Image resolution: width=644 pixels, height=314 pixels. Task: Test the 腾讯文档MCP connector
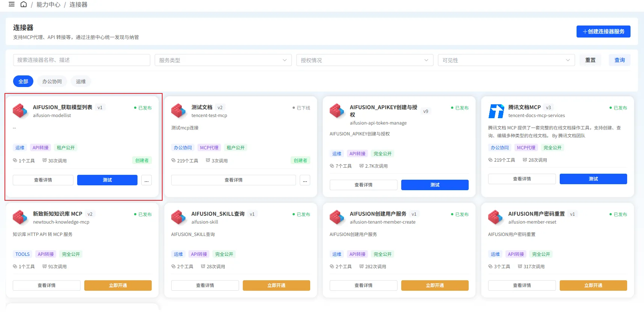[x=593, y=179]
